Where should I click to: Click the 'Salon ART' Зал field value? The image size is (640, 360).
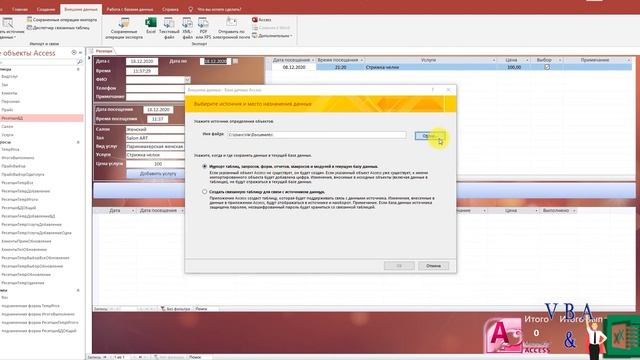(155, 138)
